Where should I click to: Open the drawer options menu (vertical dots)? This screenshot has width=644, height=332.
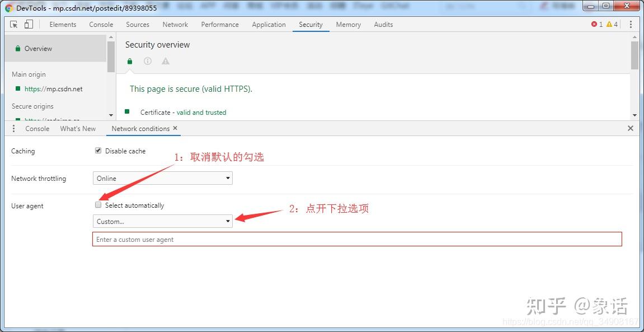point(13,128)
